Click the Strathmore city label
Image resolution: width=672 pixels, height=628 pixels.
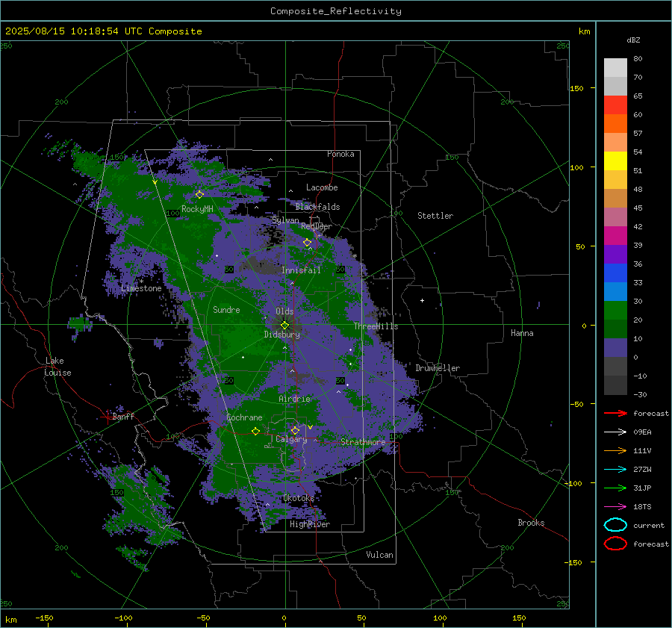point(363,442)
